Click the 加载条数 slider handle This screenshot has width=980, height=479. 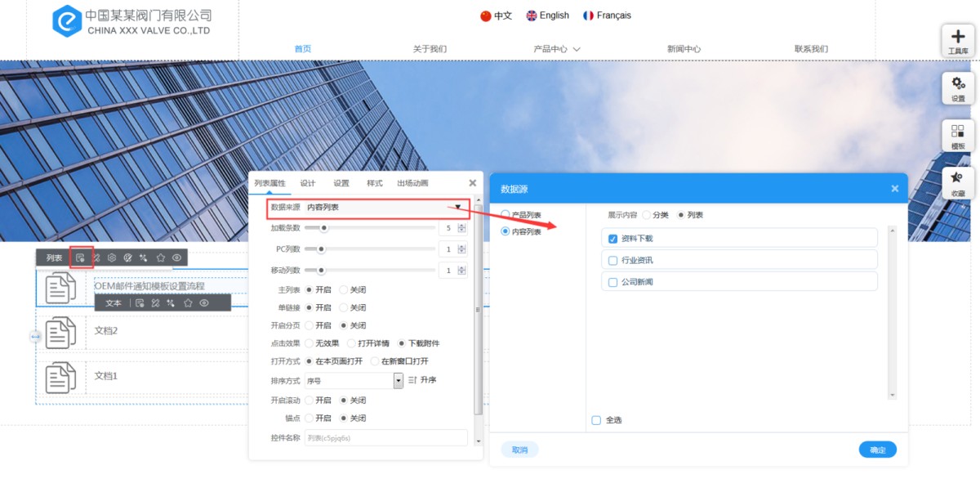click(x=324, y=228)
